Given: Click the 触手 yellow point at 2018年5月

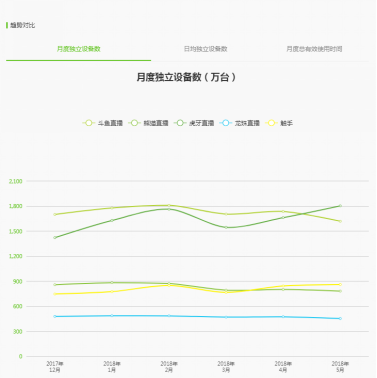Looking at the screenshot, I should pyautogui.click(x=340, y=284).
